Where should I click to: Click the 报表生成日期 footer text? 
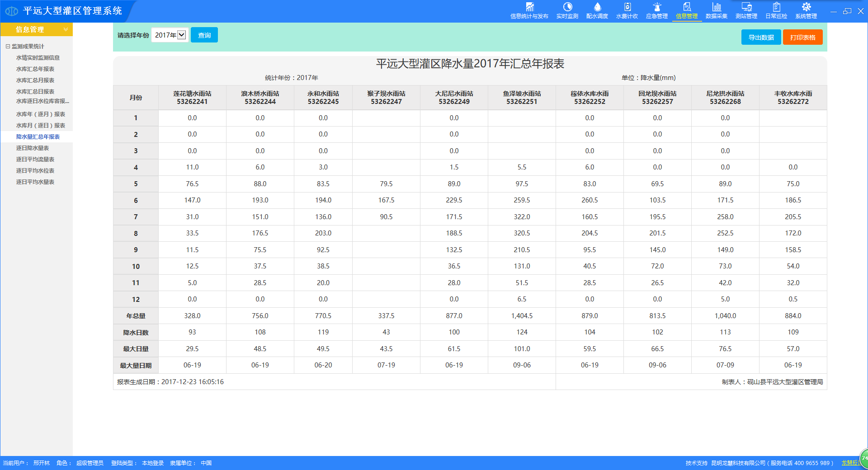coord(170,382)
